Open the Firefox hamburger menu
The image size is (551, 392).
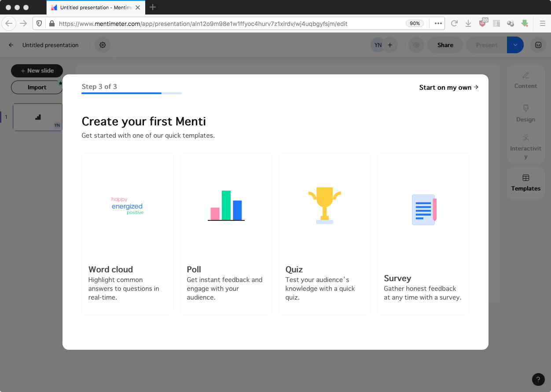point(543,23)
